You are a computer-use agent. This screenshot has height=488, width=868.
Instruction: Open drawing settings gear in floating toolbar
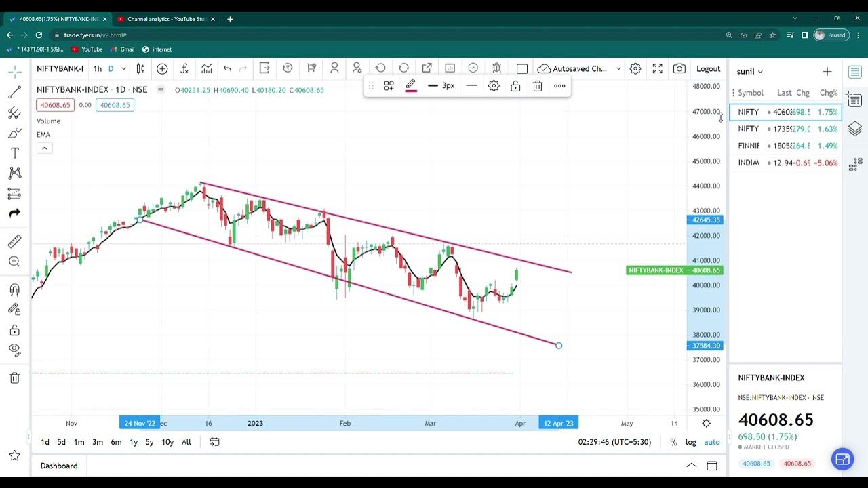494,86
